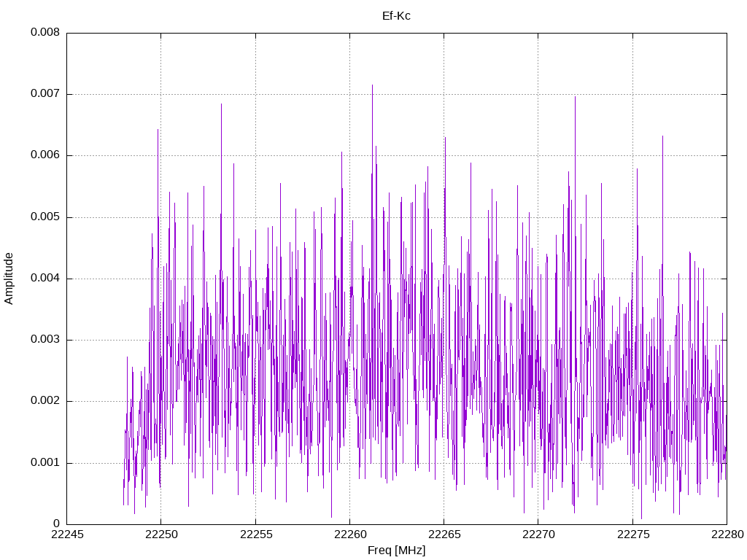Click the 0.008 y-axis tick label

[x=45, y=32]
